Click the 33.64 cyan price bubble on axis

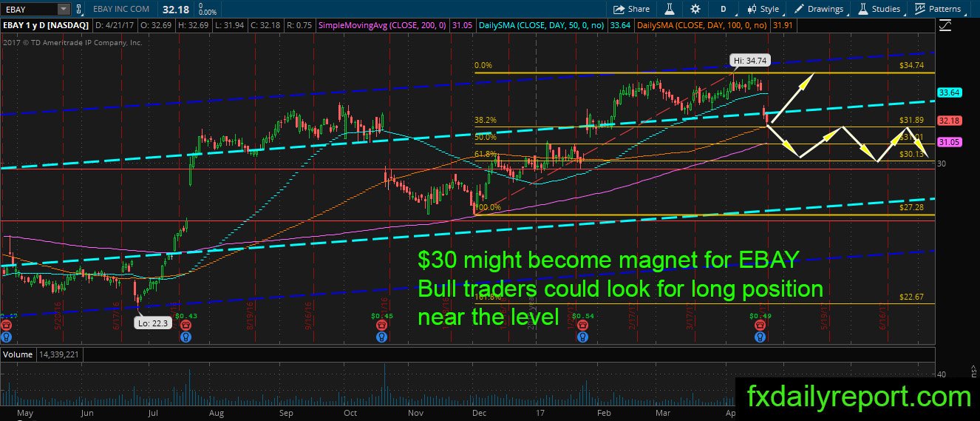coord(949,92)
